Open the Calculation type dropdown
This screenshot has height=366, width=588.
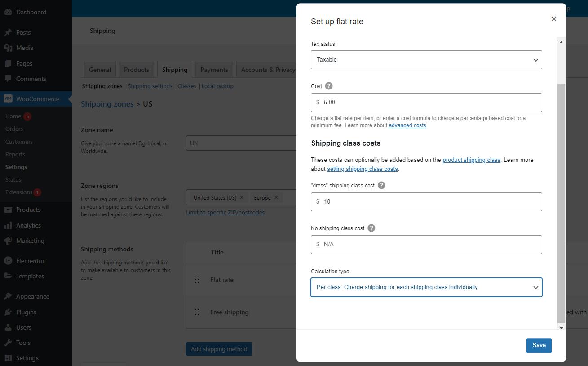coord(426,287)
